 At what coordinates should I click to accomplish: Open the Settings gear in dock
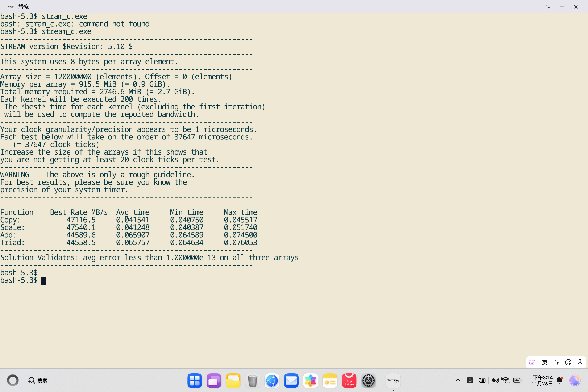pyautogui.click(x=368, y=381)
